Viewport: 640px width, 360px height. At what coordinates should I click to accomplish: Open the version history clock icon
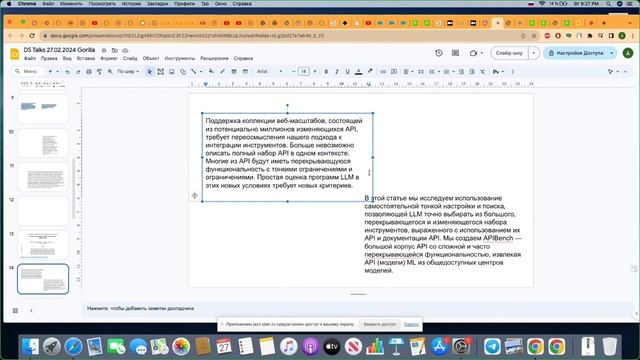[x=439, y=53]
